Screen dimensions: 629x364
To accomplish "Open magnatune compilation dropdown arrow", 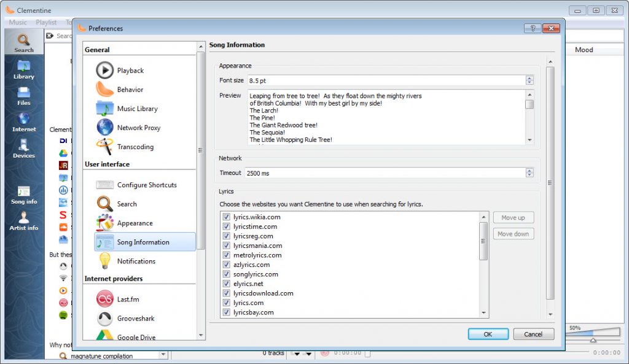I will [x=163, y=354].
